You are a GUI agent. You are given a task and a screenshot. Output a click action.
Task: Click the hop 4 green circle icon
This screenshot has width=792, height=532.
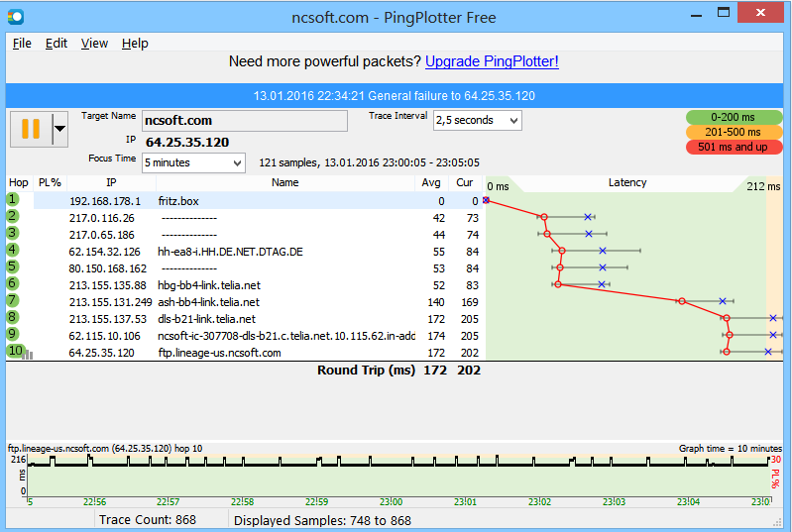(13, 251)
